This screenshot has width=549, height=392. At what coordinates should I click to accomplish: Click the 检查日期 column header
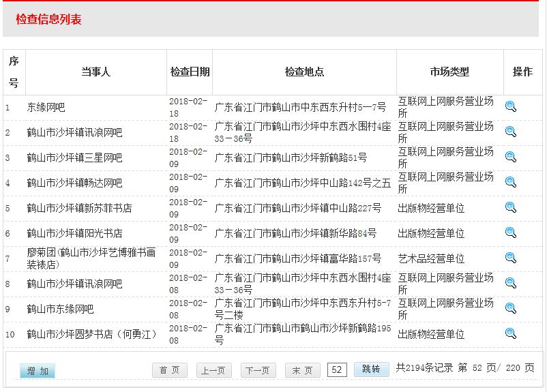click(190, 72)
